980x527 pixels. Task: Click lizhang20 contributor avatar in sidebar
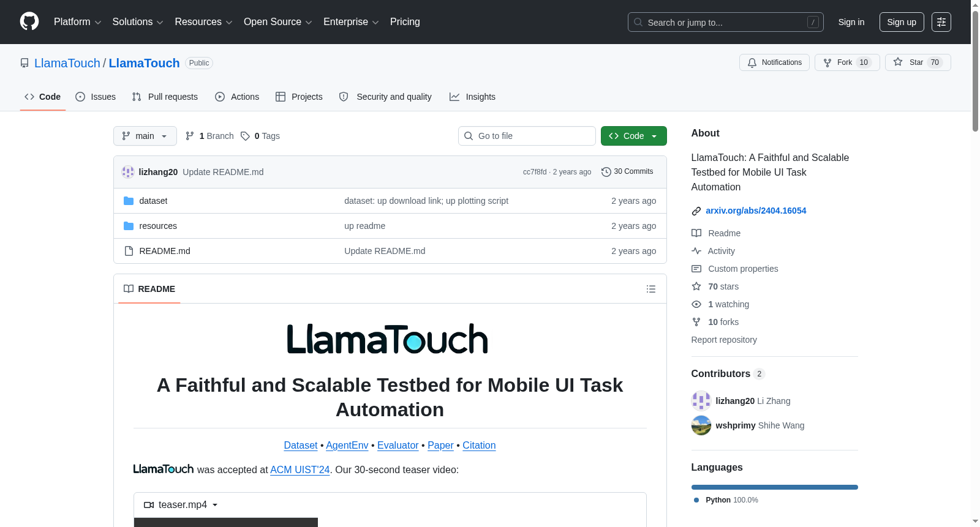pyautogui.click(x=701, y=401)
